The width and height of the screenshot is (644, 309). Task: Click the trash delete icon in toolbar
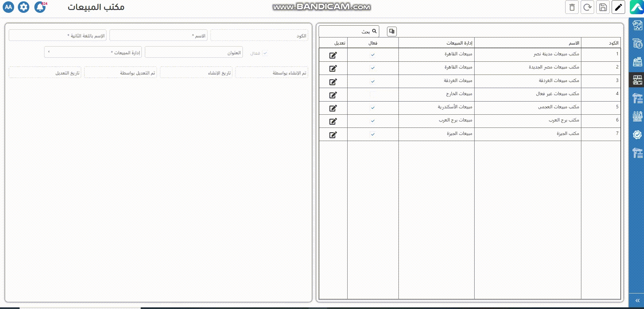click(572, 7)
